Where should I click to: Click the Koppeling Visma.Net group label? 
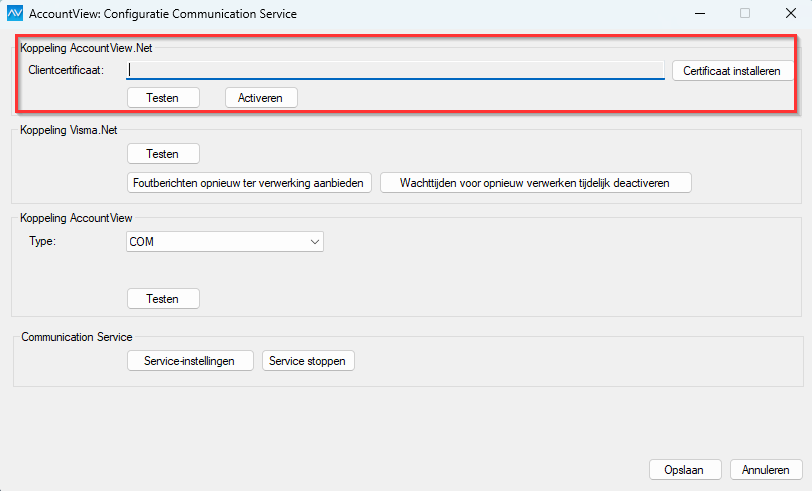click(x=69, y=130)
